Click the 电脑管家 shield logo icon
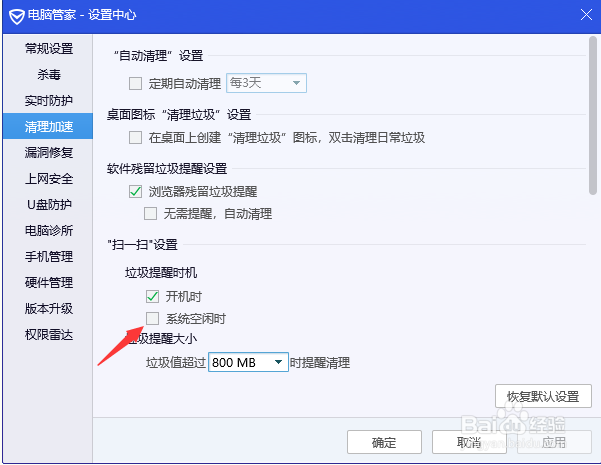Screen dimensions: 601x465 coord(17,16)
